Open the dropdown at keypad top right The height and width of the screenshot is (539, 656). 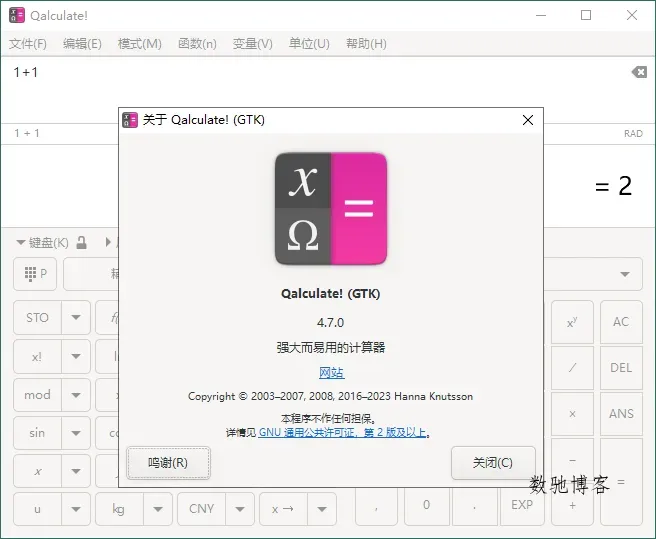(625, 274)
